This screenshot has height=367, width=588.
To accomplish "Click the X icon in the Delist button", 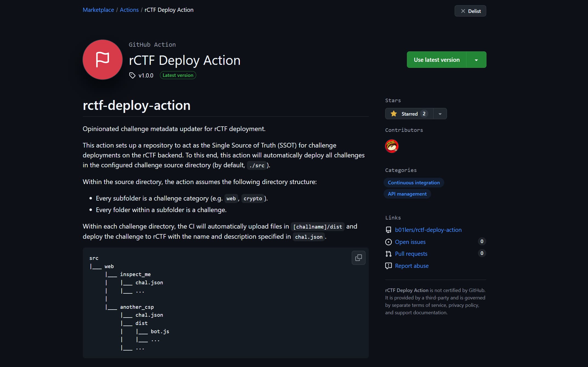I will click(x=463, y=11).
